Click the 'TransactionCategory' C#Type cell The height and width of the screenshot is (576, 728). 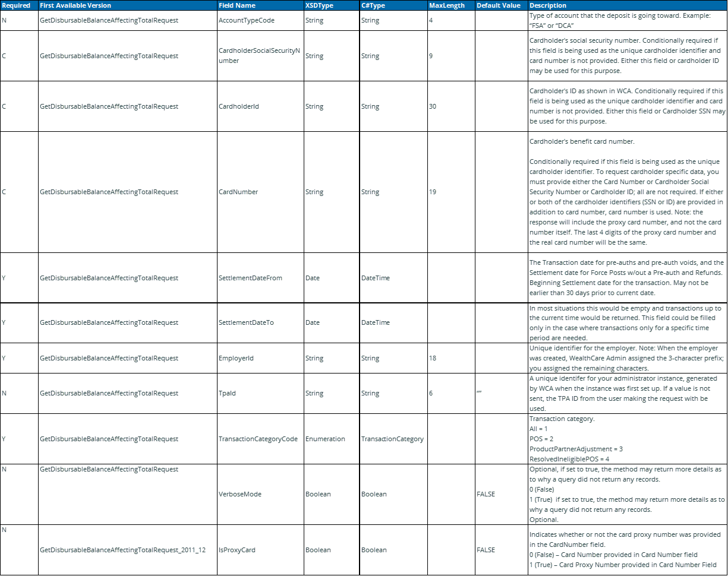(393, 439)
